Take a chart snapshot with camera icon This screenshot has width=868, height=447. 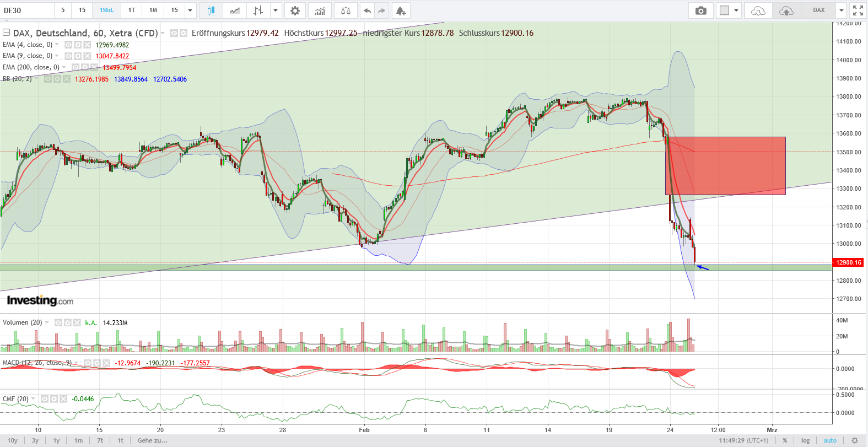pos(700,10)
